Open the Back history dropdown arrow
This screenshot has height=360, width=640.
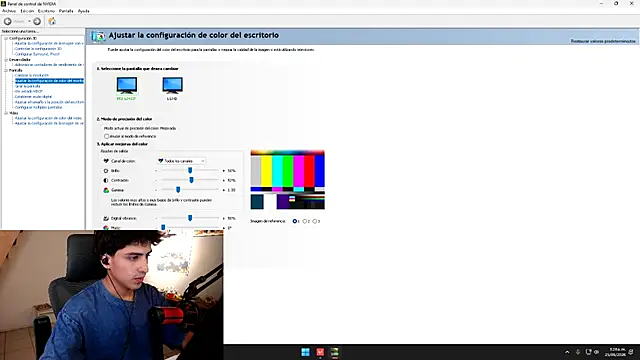29,21
